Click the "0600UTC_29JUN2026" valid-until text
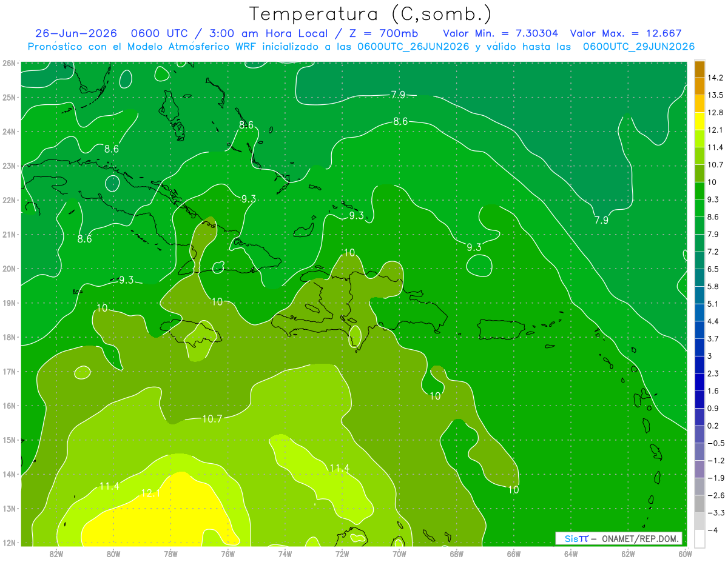This screenshot has height=562, width=728. click(638, 46)
